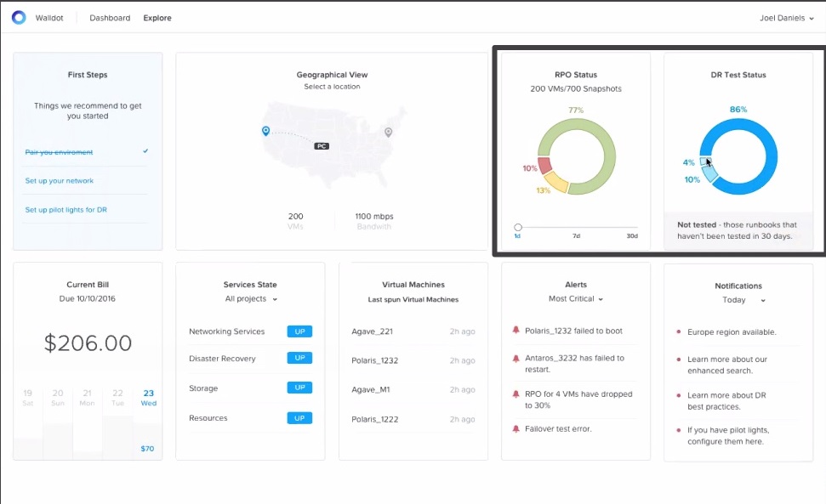Open Europe region available notification
Screen dimensions: 826x504
[732, 332]
